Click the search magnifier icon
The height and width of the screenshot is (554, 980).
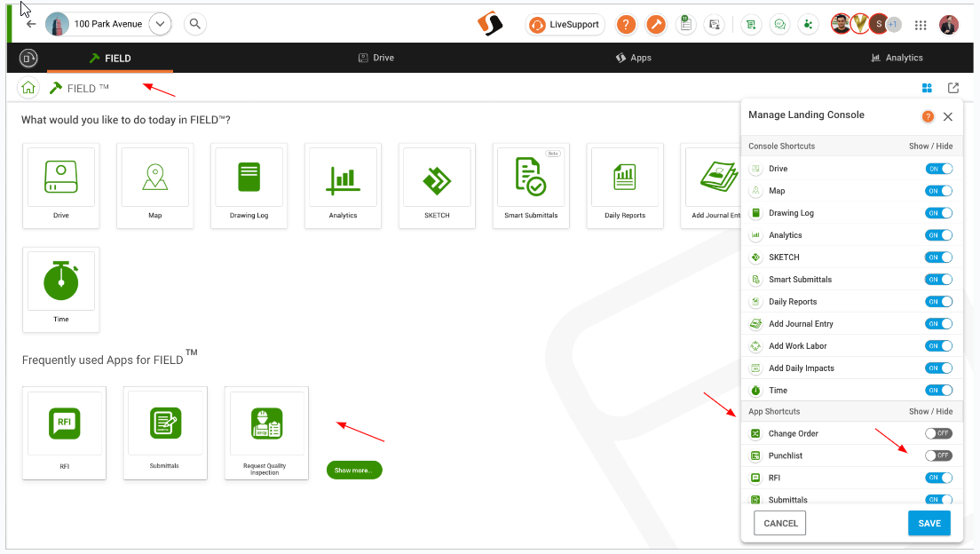[195, 24]
